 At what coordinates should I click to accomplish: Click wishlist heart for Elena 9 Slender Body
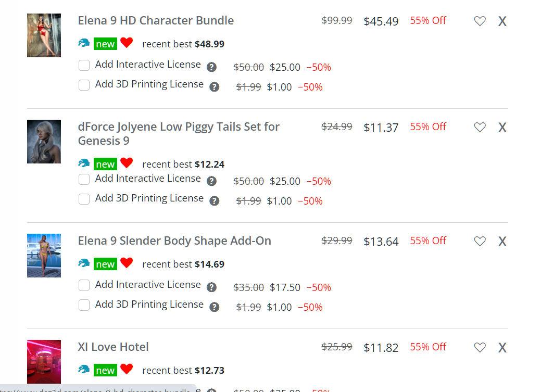(480, 241)
